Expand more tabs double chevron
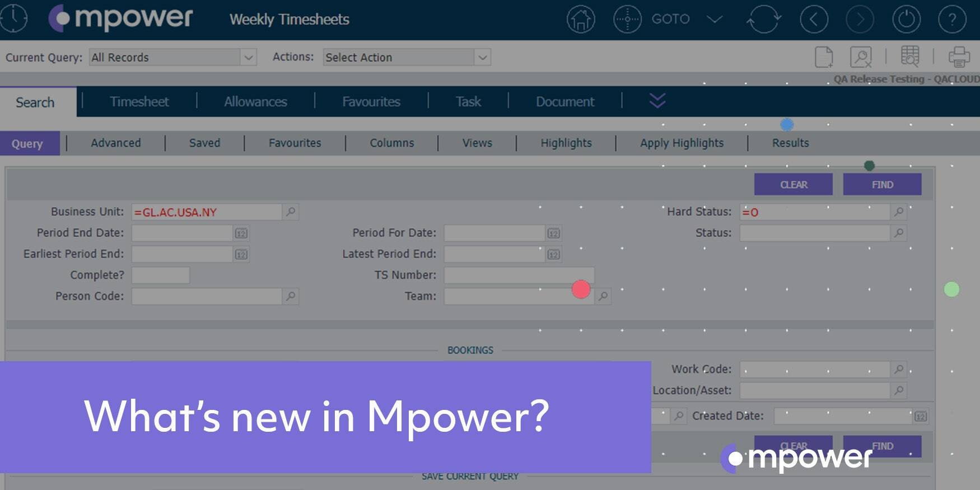The image size is (980, 490). point(657,101)
